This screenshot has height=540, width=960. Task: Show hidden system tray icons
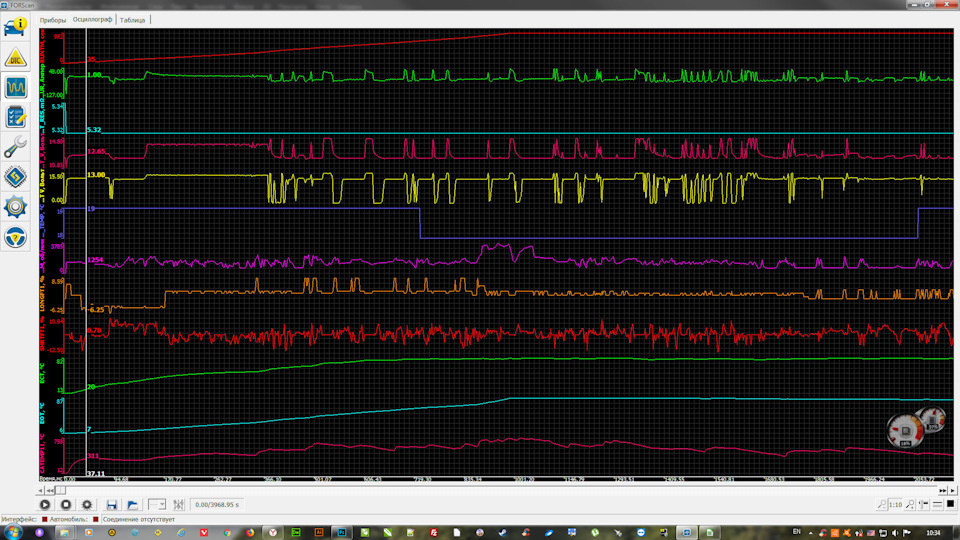811,533
